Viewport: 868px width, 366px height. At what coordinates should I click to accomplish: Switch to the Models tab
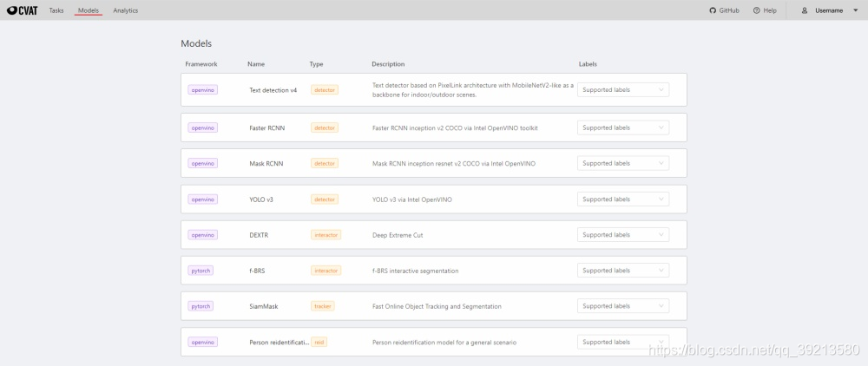pos(89,10)
